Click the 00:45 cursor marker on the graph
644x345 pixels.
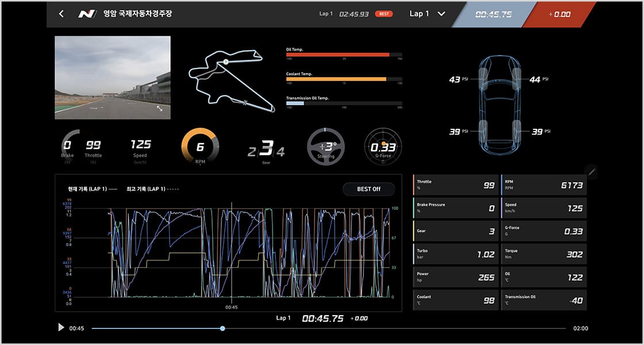pyautogui.click(x=231, y=307)
